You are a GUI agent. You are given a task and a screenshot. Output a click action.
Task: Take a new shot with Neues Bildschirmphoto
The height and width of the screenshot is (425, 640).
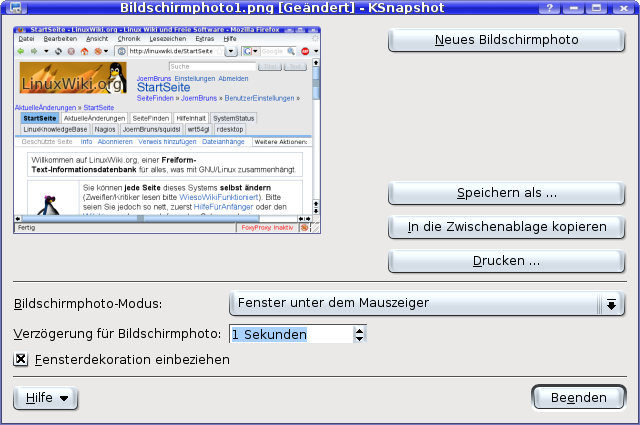[x=506, y=40]
